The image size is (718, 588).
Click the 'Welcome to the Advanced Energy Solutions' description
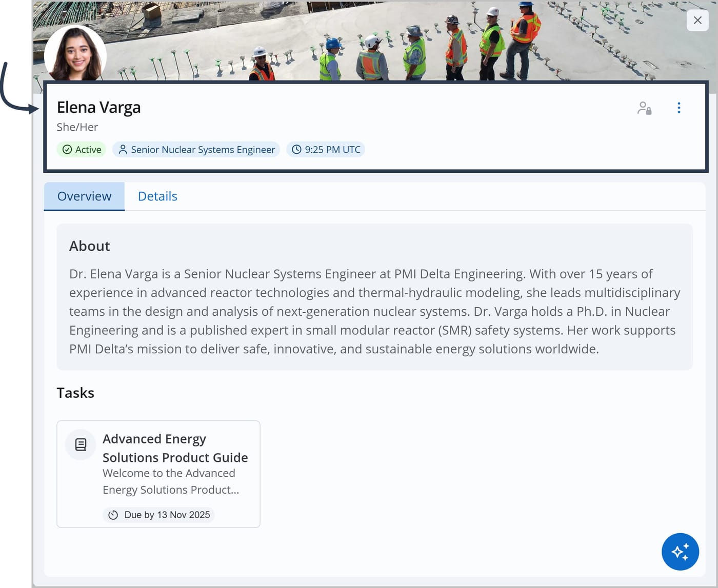coord(171,481)
